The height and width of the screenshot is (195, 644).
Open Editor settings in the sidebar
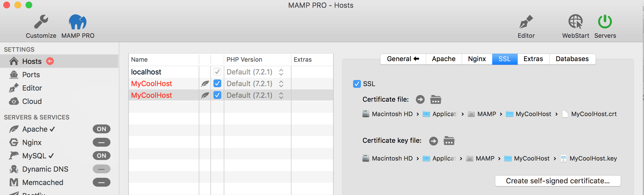point(59,88)
